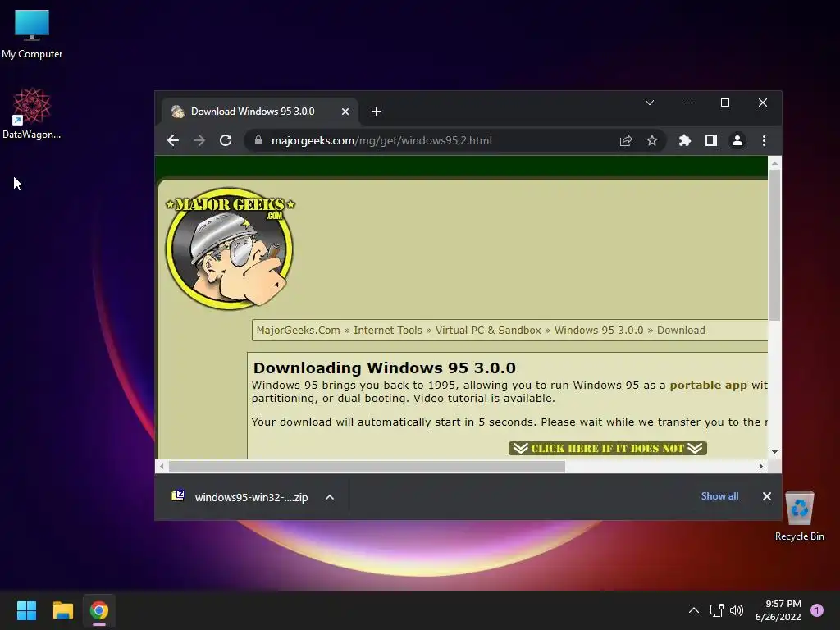Open the tab search chevron

[650, 103]
